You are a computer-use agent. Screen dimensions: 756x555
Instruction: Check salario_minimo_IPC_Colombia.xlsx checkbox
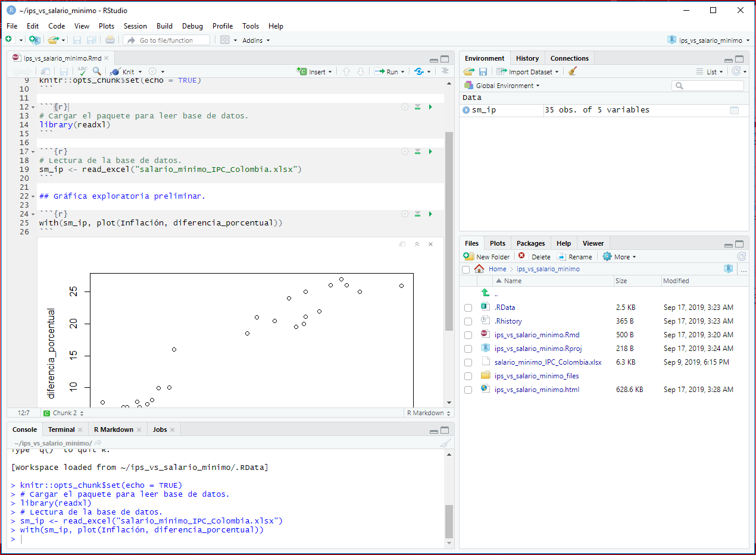pos(468,362)
